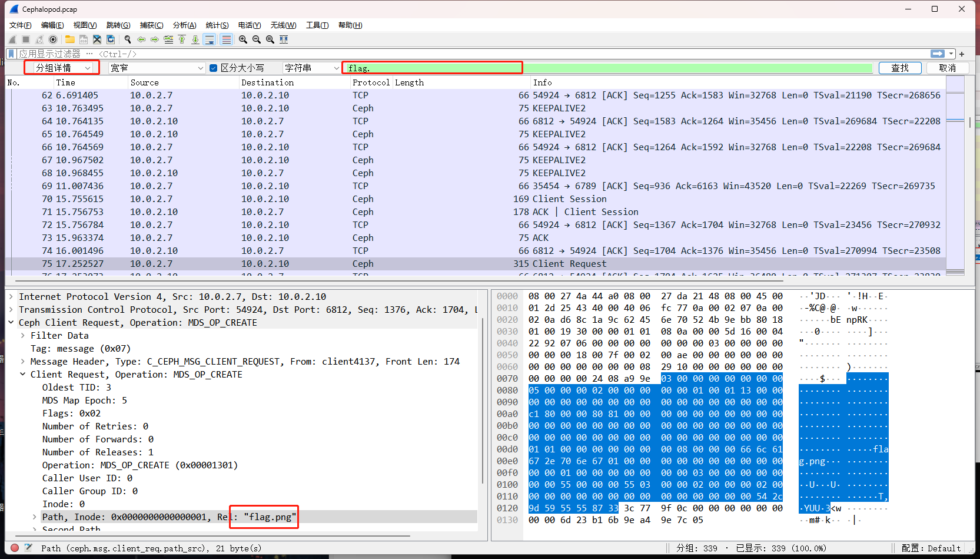Click the restart capture icon
980x559 pixels.
39,39
